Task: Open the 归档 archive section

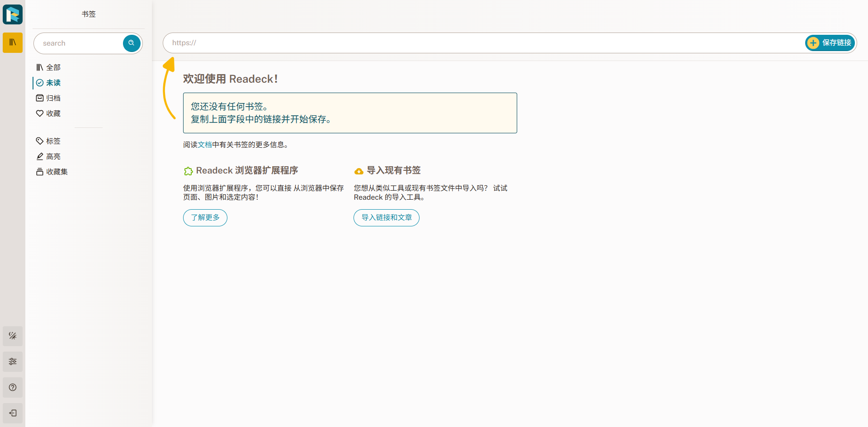Action: [x=53, y=98]
